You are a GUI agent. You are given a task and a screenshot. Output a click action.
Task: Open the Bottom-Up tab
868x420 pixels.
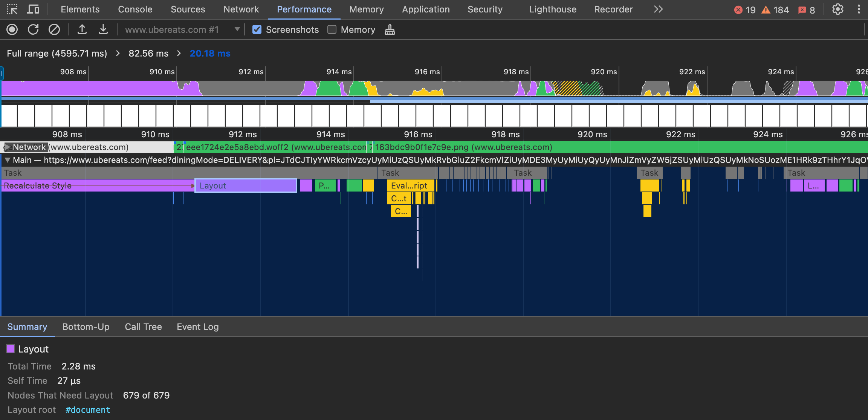pos(86,326)
